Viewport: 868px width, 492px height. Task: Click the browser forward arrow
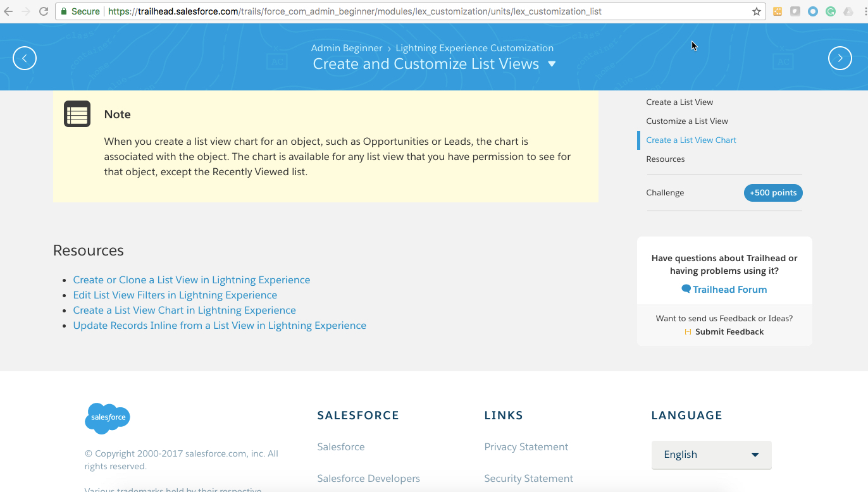tap(26, 11)
